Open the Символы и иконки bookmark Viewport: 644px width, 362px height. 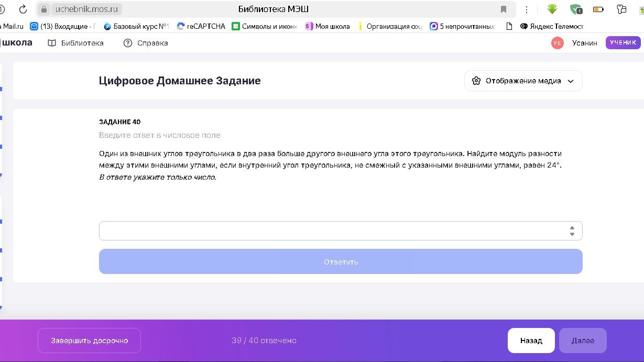click(x=265, y=26)
